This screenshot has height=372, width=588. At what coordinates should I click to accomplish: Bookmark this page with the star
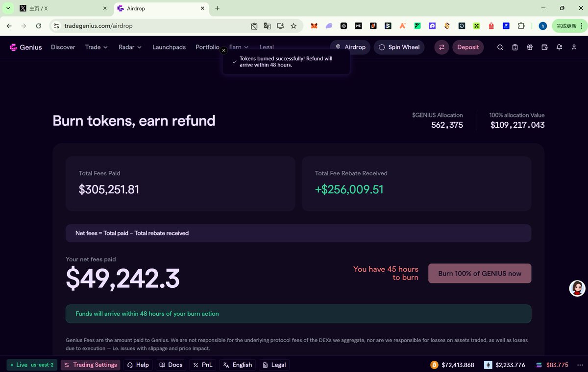click(294, 26)
